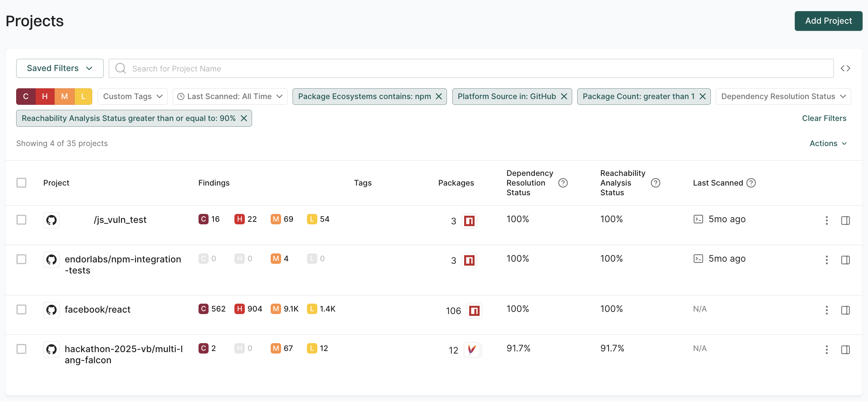
Task: Open the Actions menu
Action: click(828, 143)
